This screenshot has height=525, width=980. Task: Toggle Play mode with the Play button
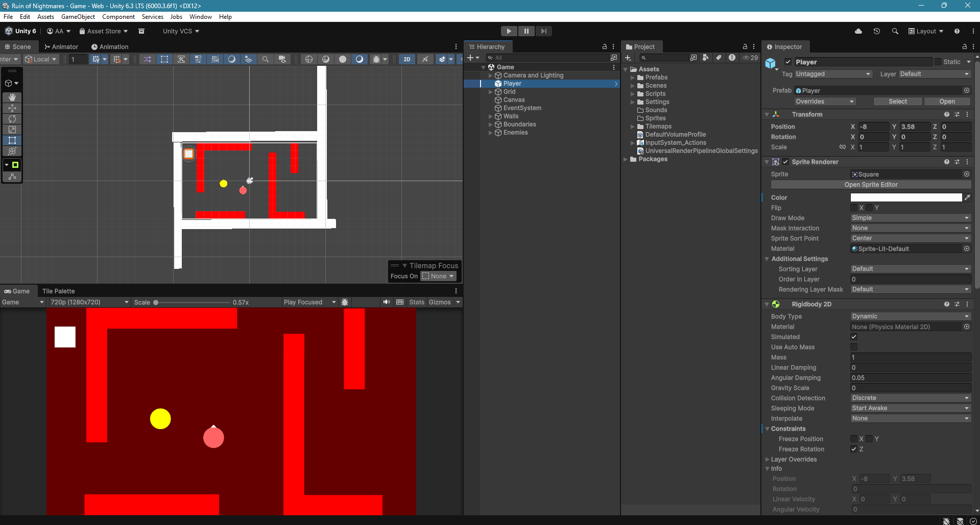pos(509,31)
